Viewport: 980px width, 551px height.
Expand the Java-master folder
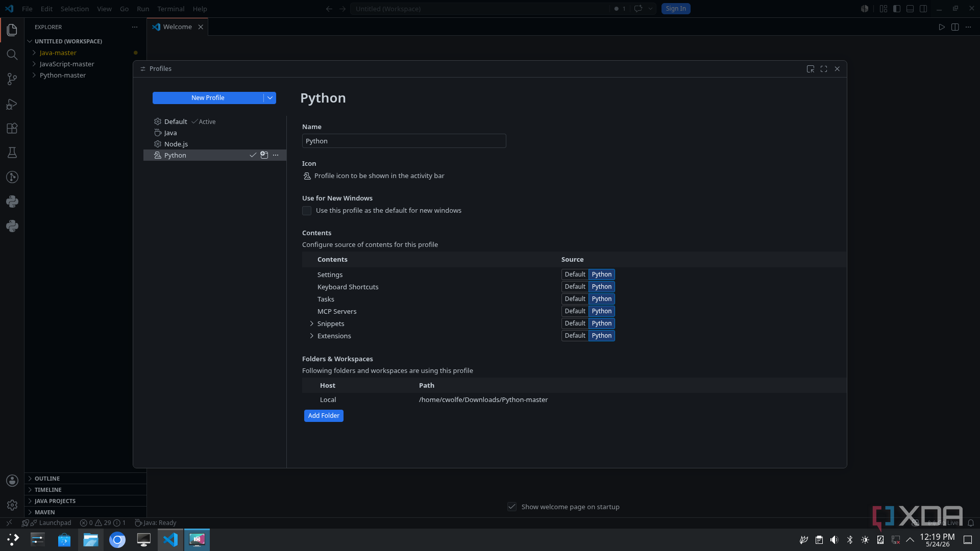tap(34, 53)
